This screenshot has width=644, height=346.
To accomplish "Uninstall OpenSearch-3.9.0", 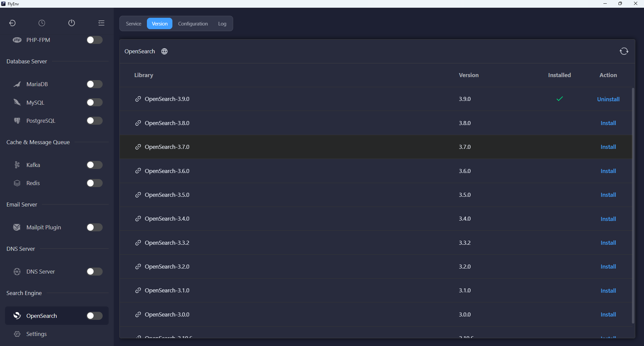I will click(x=608, y=99).
